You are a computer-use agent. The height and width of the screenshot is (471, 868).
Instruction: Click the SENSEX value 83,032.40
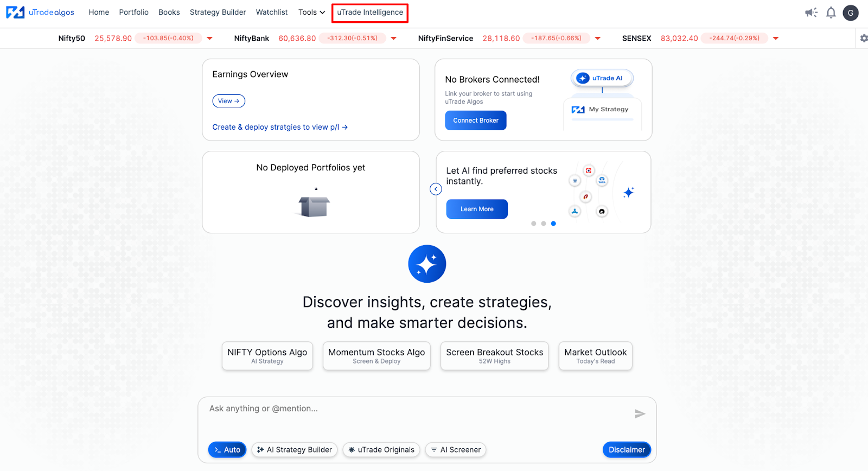click(679, 39)
